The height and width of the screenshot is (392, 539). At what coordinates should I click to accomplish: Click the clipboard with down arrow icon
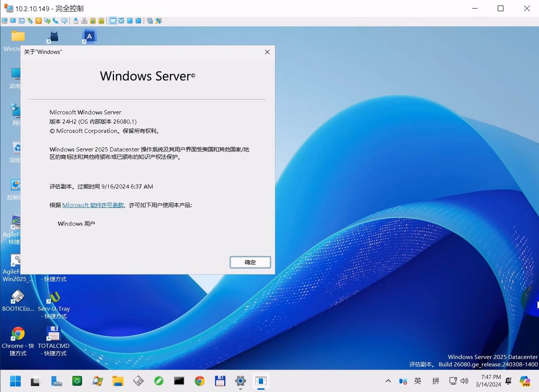(93, 21)
